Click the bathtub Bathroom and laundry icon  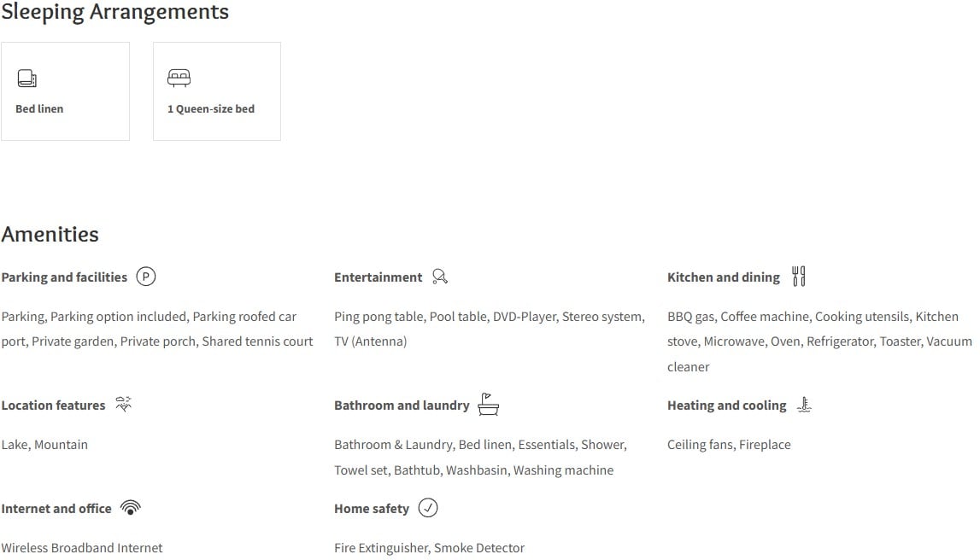pos(488,404)
